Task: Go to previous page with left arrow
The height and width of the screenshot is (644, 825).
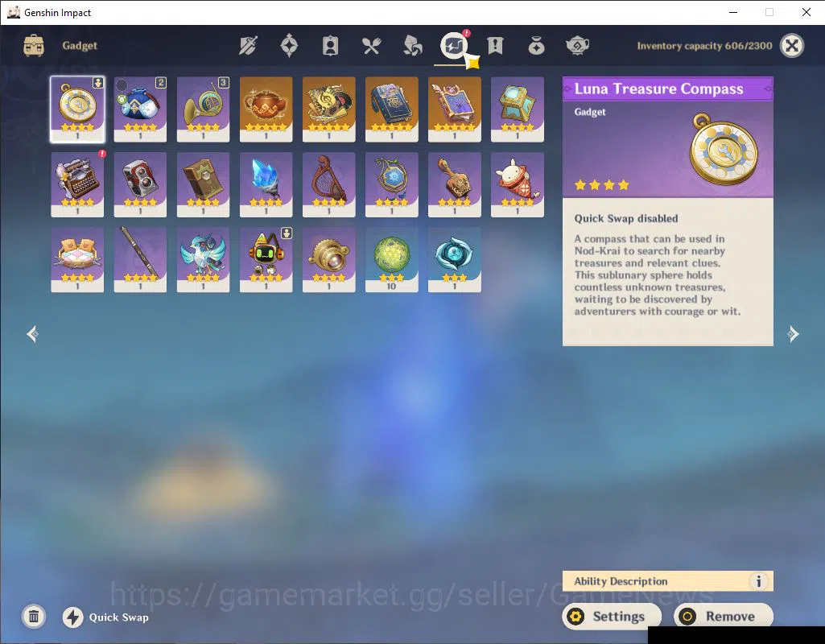Action: point(33,334)
